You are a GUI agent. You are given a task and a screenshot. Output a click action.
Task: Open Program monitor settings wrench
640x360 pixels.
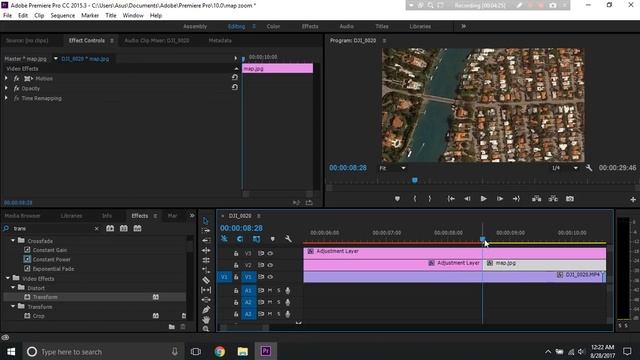coord(589,168)
